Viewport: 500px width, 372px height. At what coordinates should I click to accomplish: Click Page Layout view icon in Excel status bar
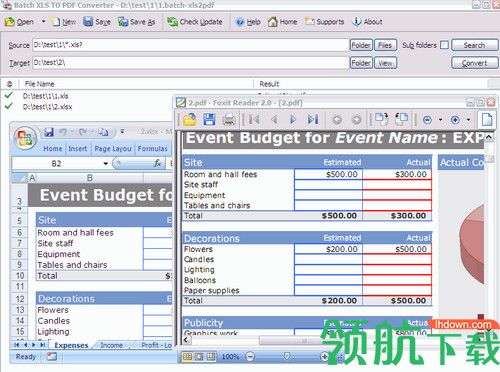(199, 357)
